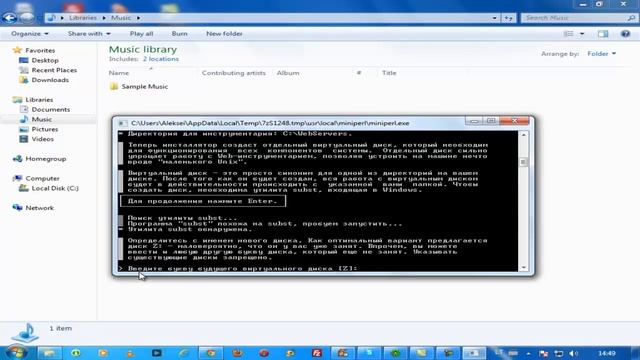Viewport: 640px width, 360px height.
Task: Click the Homegroup icon in sidebar
Action: pos(17,158)
